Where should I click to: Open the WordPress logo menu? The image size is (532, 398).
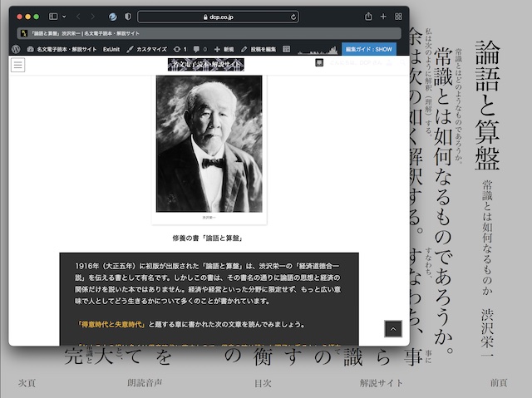coord(16,49)
